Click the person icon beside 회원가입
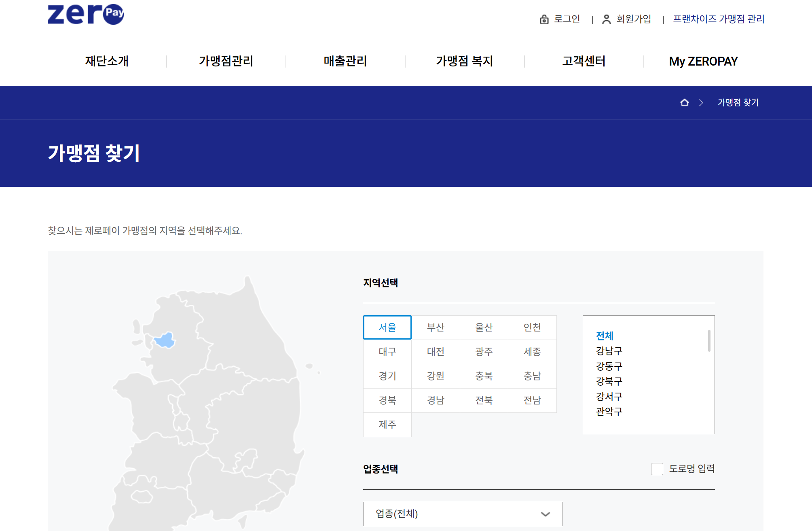This screenshot has height=531, width=812. point(606,19)
